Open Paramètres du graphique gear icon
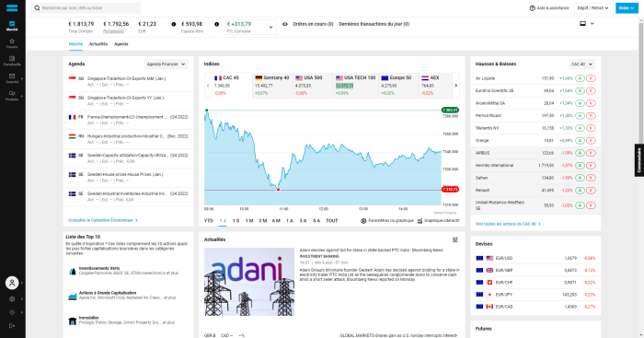Image resolution: width=644 pixels, height=338 pixels. 363,221
